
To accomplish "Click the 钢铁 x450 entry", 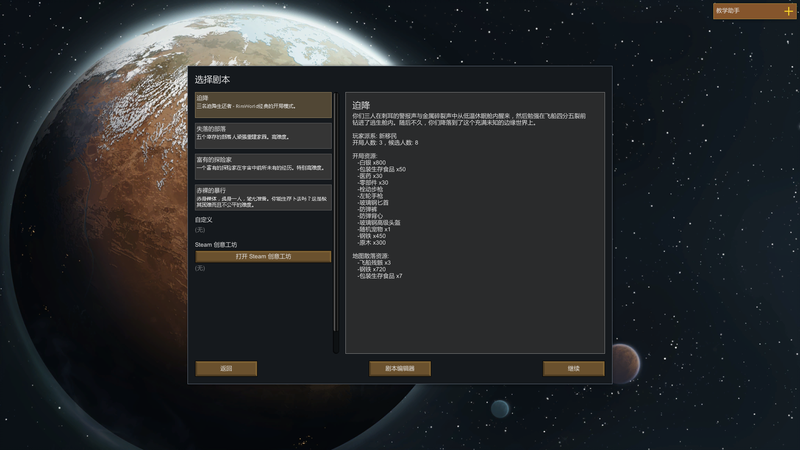I will [x=371, y=236].
